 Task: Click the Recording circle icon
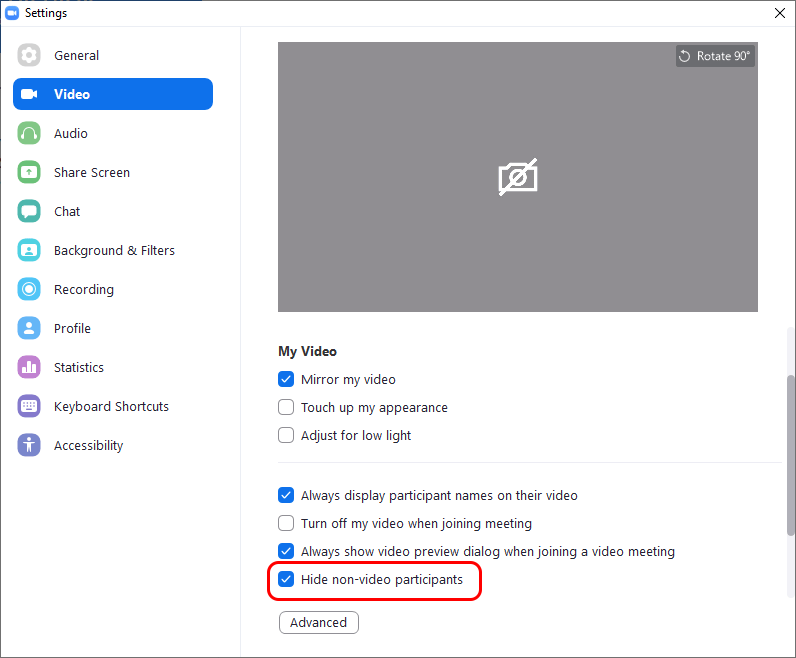click(x=29, y=289)
